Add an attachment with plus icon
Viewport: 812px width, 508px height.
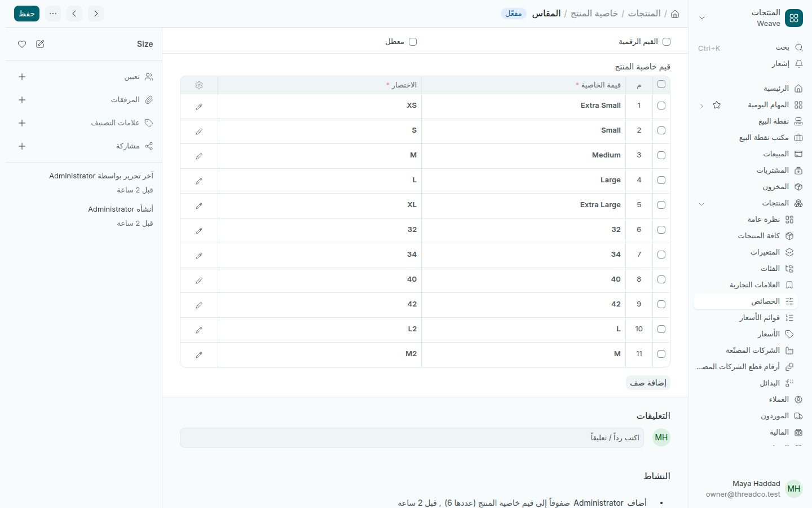point(22,100)
